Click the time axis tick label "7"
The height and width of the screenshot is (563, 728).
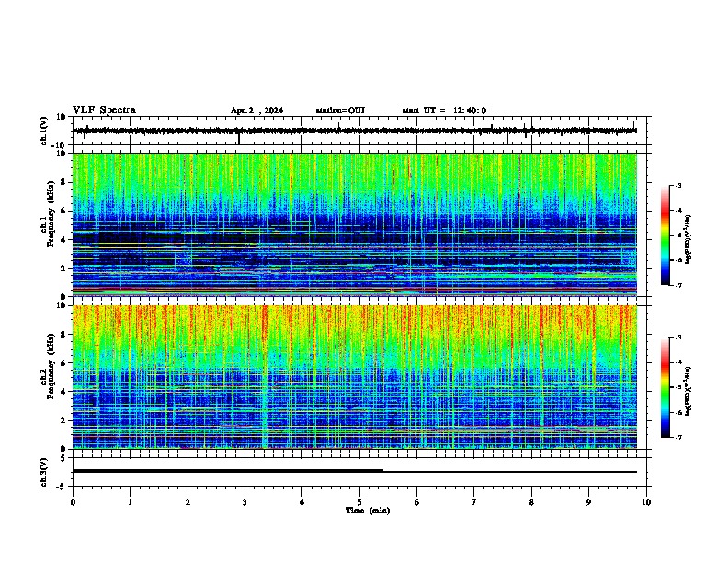[x=474, y=502]
